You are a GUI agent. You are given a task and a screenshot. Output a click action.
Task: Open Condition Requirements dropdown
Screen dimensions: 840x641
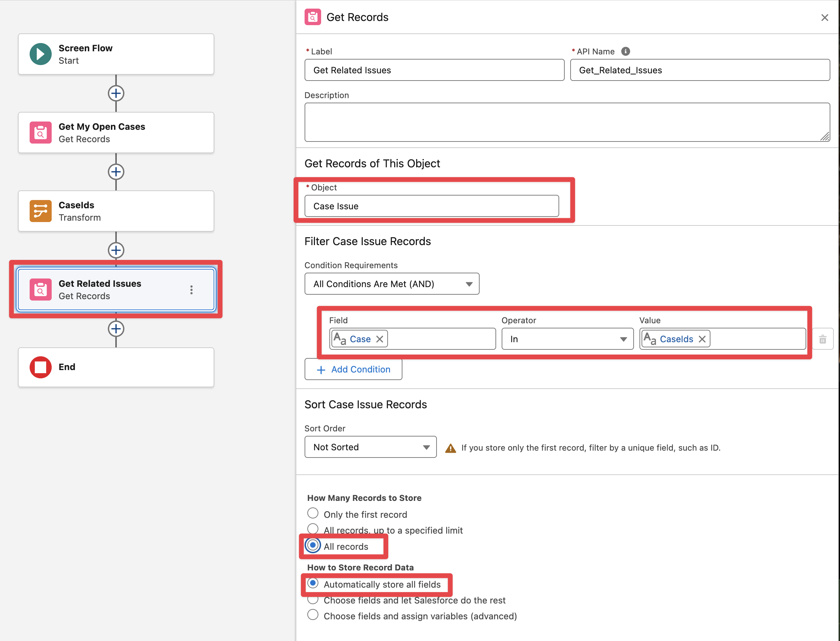tap(392, 284)
